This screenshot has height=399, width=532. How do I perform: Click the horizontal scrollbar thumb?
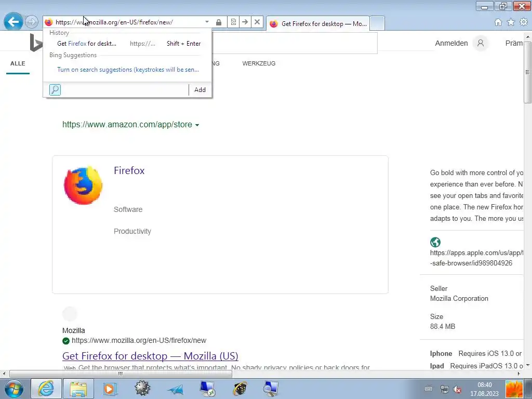tap(121, 374)
